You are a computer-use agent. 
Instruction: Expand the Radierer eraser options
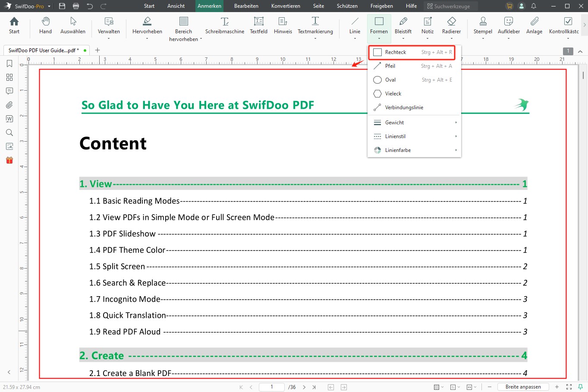451,39
